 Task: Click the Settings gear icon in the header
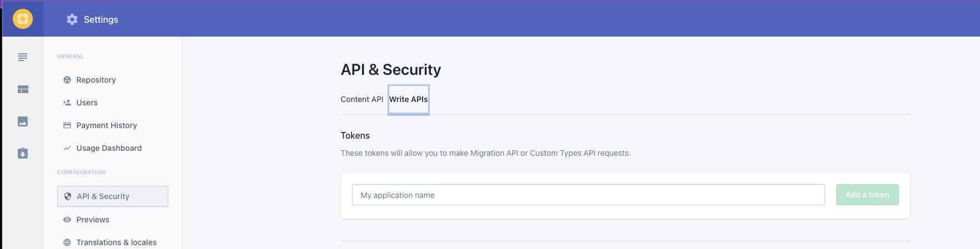pos(72,19)
